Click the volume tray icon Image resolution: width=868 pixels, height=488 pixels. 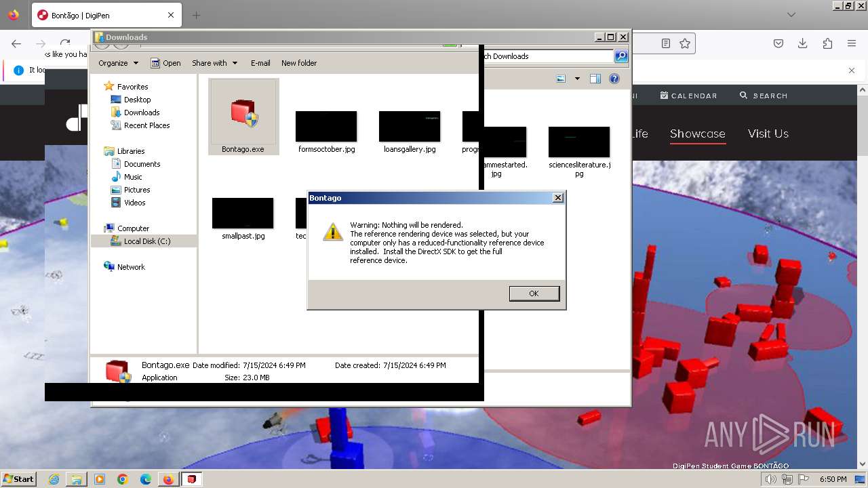[x=771, y=479]
